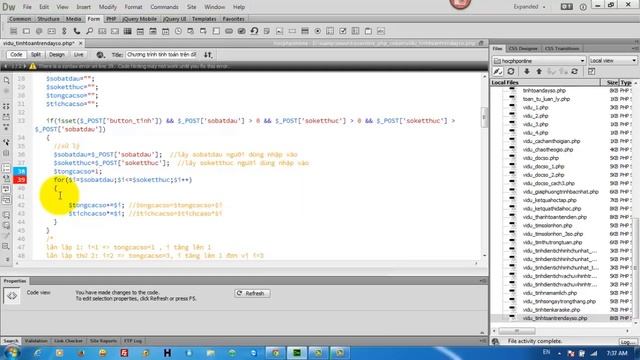Insert a Tel field (phone icon)

77,31
